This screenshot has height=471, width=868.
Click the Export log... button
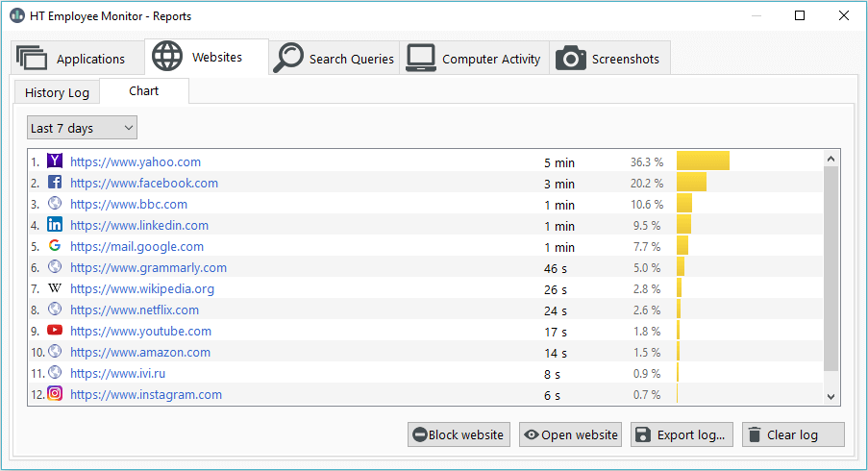click(x=682, y=434)
